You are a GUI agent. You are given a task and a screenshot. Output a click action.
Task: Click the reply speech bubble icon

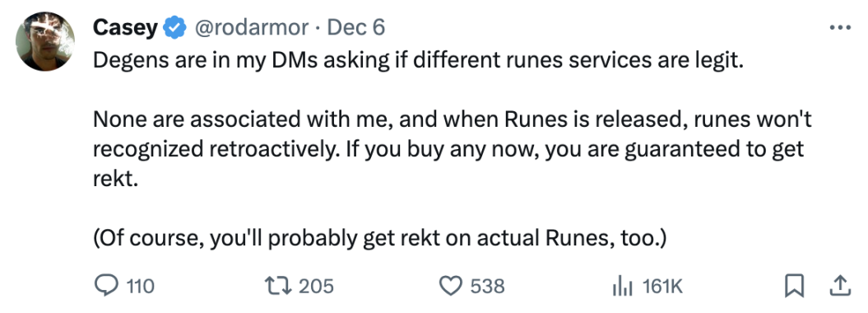(107, 286)
